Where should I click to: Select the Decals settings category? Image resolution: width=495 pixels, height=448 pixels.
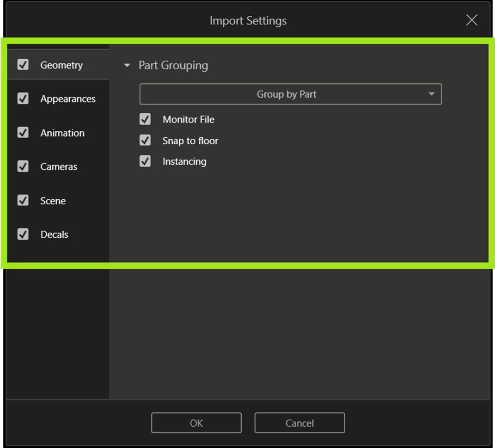[x=54, y=234]
